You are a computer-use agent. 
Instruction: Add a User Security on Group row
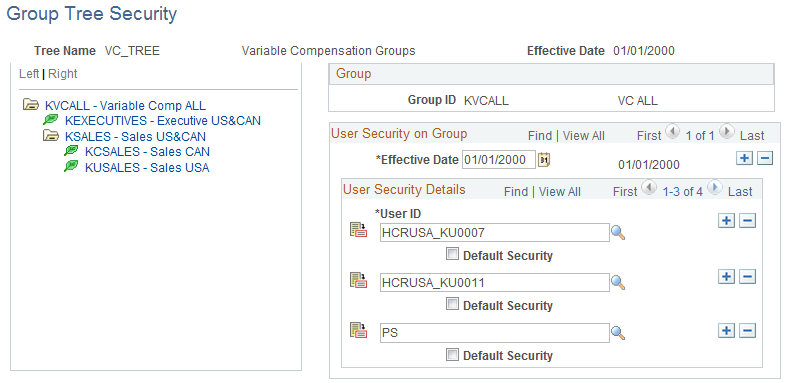744,159
